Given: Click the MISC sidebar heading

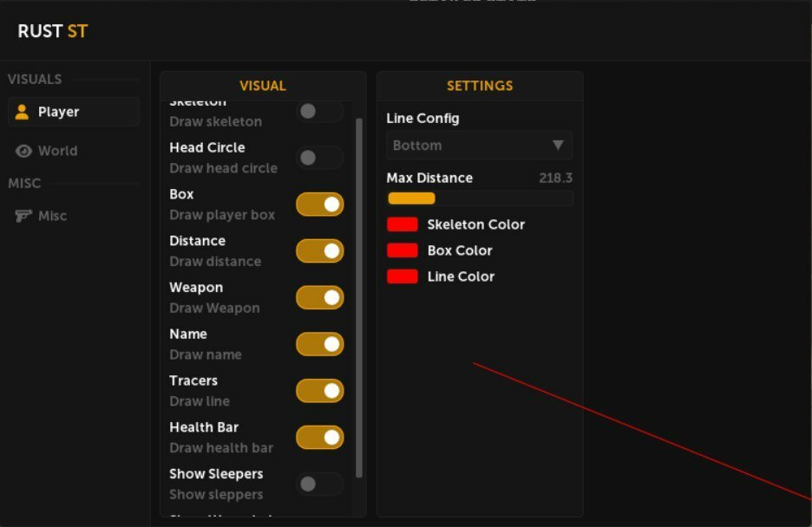Looking at the screenshot, I should (x=24, y=183).
